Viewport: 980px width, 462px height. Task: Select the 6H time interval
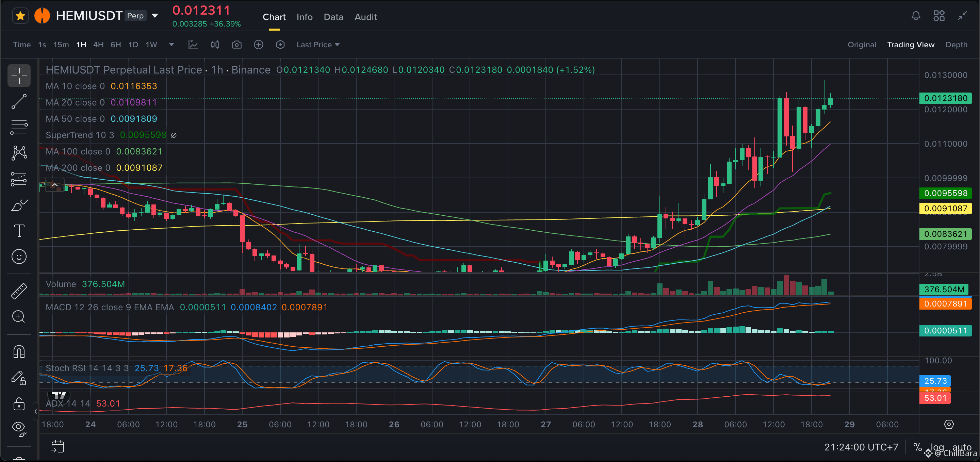(116, 45)
